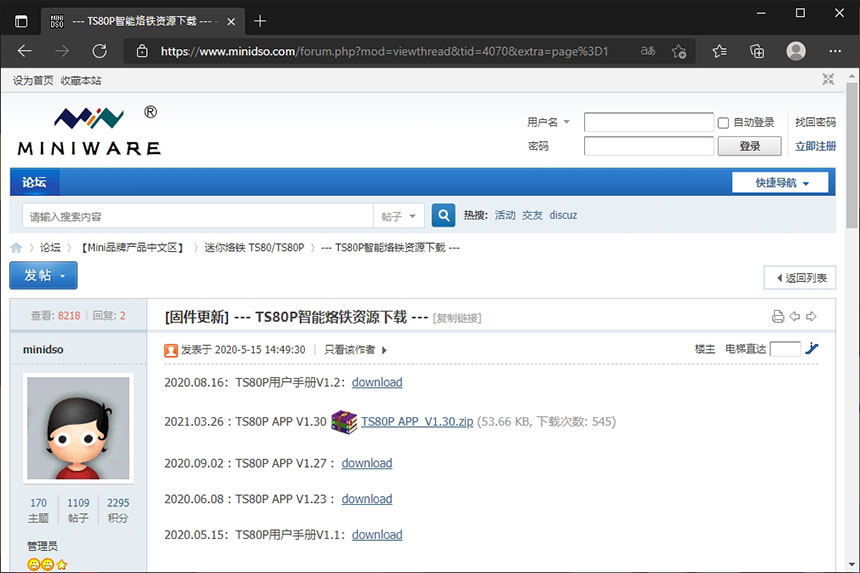This screenshot has width=860, height=573.
Task: Click the 找回密码 link
Action: [815, 122]
